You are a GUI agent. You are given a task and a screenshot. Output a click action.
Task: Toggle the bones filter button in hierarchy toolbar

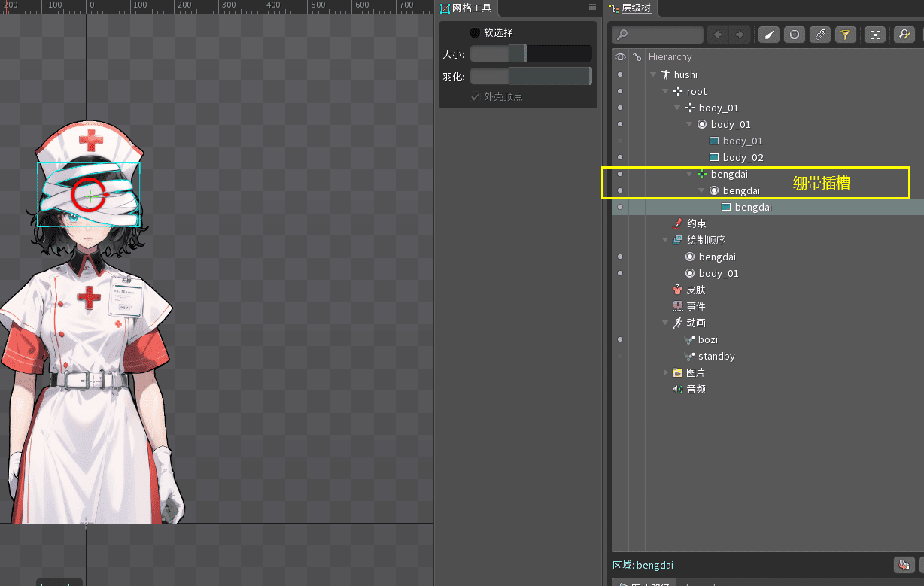click(x=768, y=35)
